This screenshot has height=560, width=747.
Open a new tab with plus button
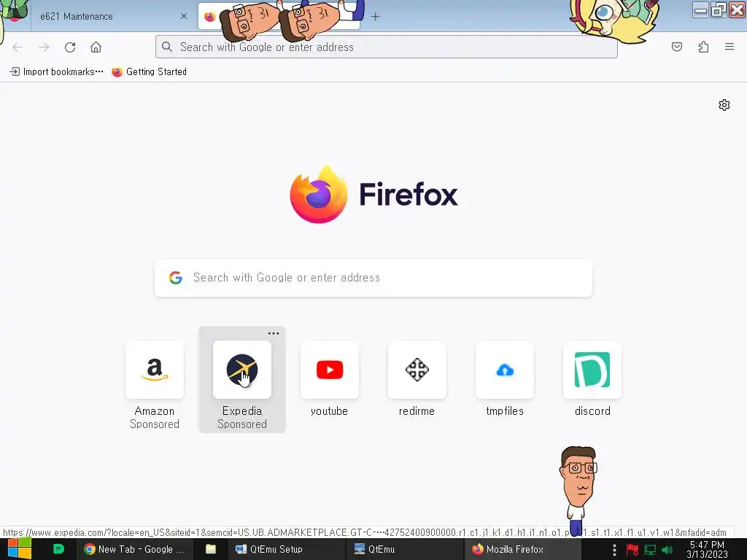(x=376, y=17)
